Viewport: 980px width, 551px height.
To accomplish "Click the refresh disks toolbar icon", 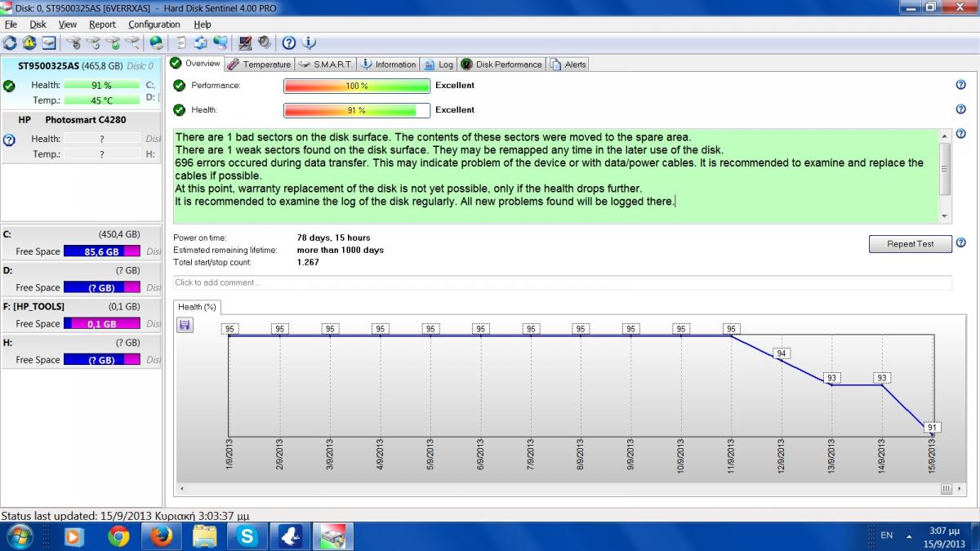I will [x=10, y=42].
